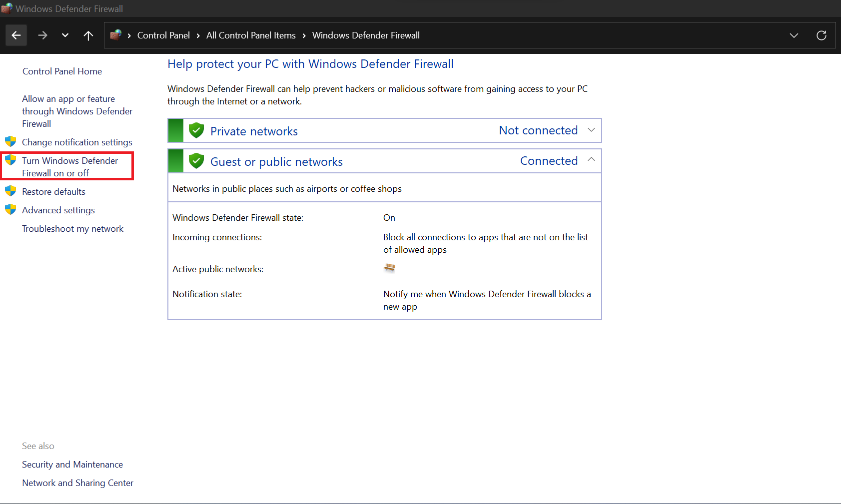Click the Private networks header text
The width and height of the screenshot is (841, 504).
[254, 131]
